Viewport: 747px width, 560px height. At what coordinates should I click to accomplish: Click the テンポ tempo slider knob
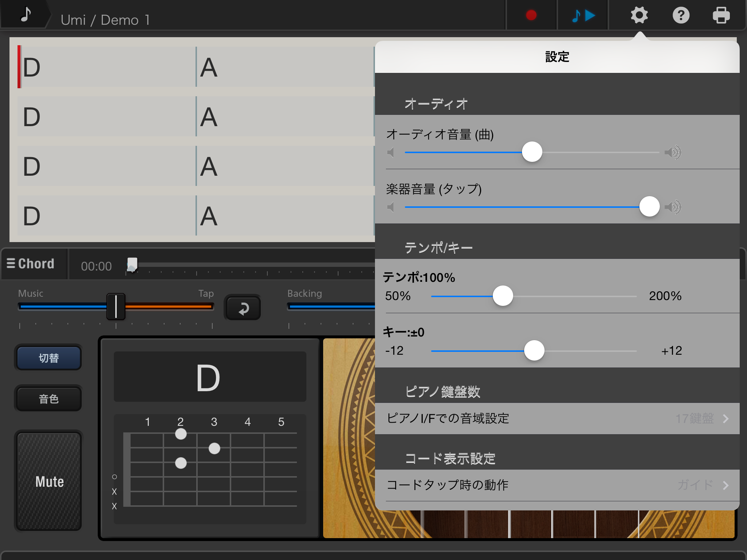click(x=503, y=296)
